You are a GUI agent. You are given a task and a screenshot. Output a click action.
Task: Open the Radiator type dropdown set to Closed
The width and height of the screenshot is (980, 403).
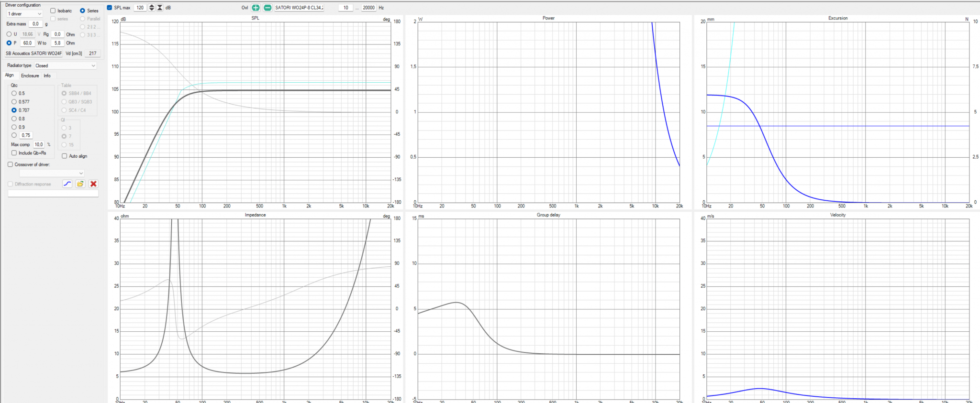(65, 65)
